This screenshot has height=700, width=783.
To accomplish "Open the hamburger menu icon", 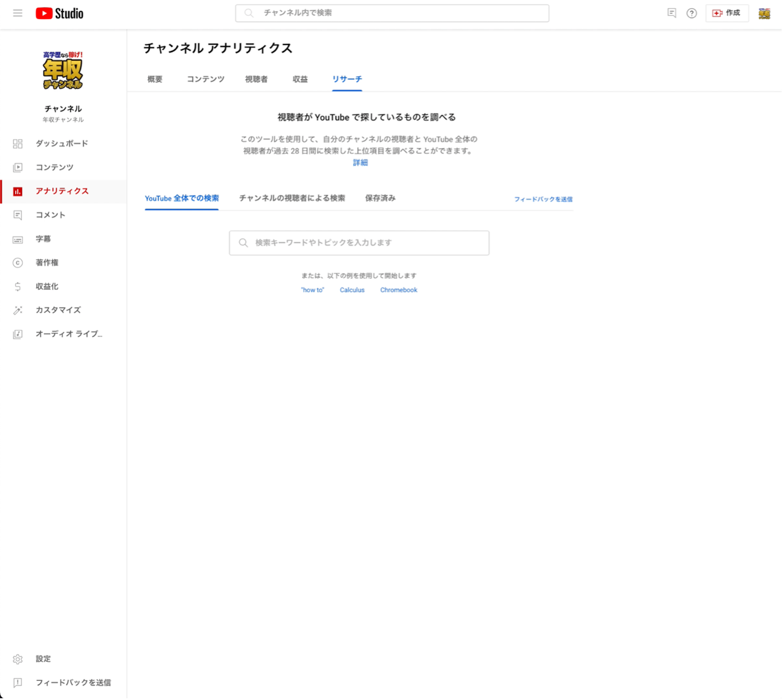I will click(18, 13).
